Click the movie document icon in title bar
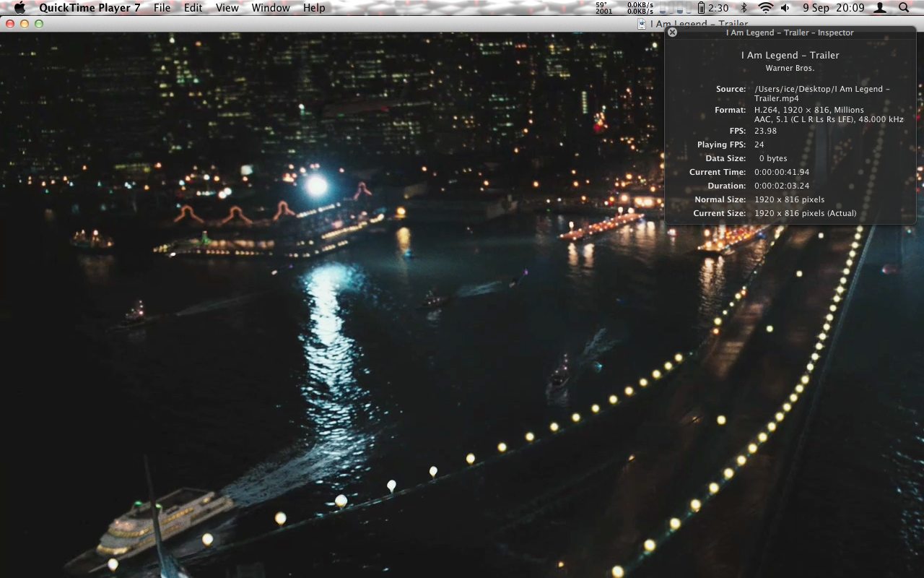924x578 pixels. point(642,24)
